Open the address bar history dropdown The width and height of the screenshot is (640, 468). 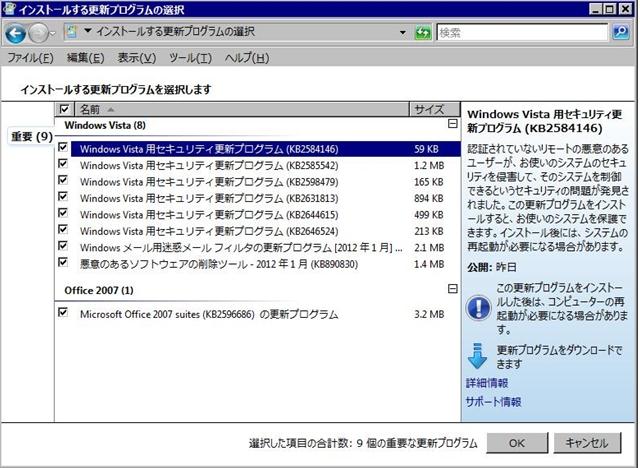click(403, 33)
